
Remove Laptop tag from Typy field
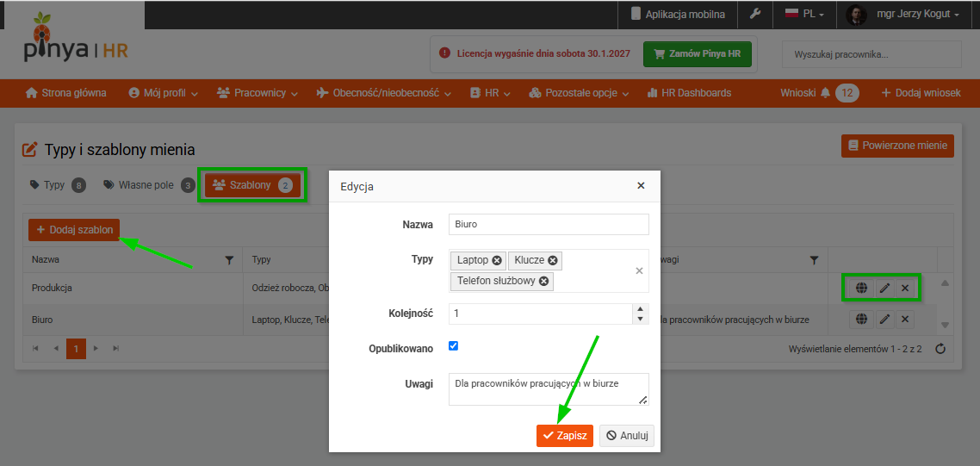(497, 259)
